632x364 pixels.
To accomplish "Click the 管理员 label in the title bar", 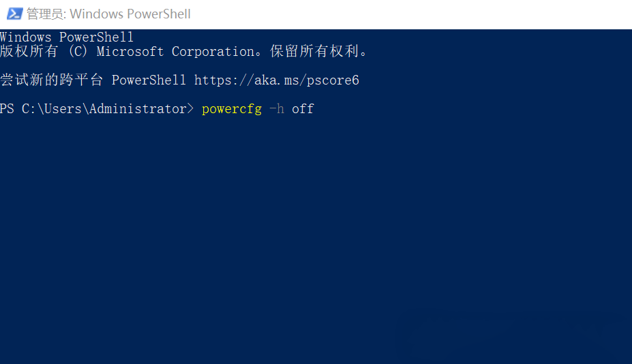I will coord(44,14).
